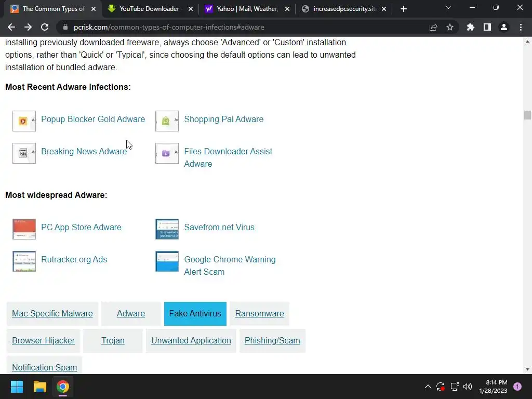The image size is (532, 399).
Task: Click the scrollbar up arrow
Action: [527, 42]
